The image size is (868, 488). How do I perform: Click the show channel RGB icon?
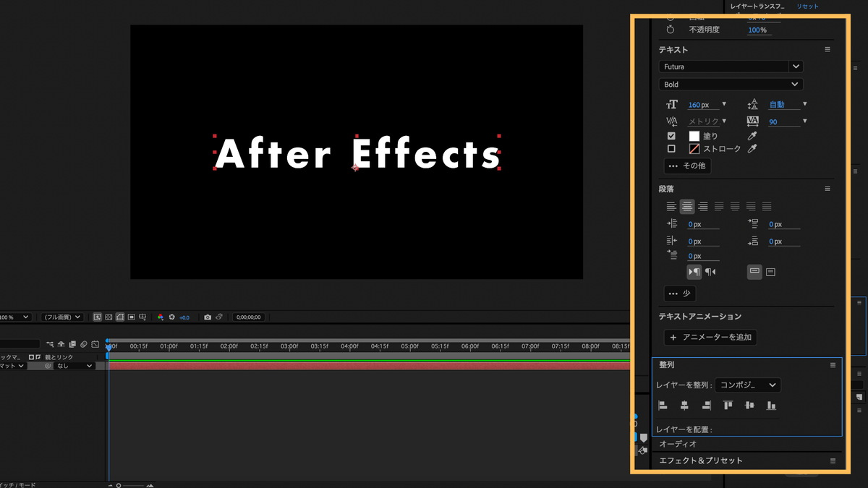click(161, 317)
